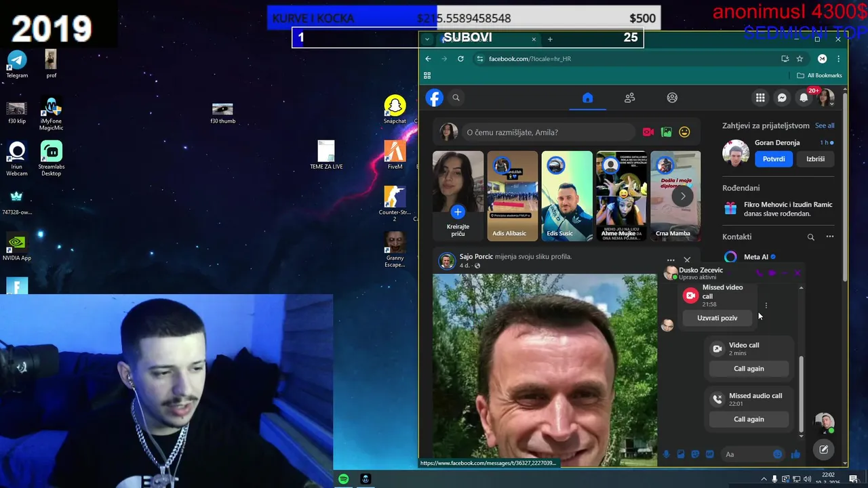Open the Chrome three-dot menu
The height and width of the screenshot is (488, 868).
coord(838,59)
